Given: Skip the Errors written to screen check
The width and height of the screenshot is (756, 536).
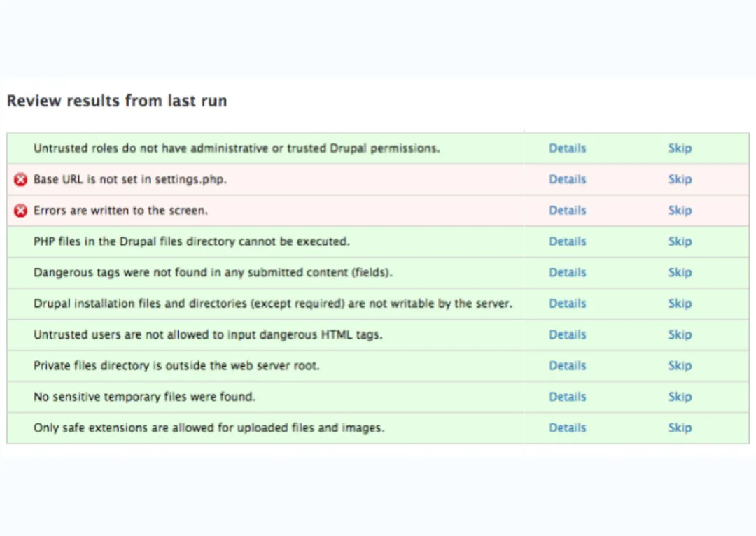Looking at the screenshot, I should click(679, 211).
